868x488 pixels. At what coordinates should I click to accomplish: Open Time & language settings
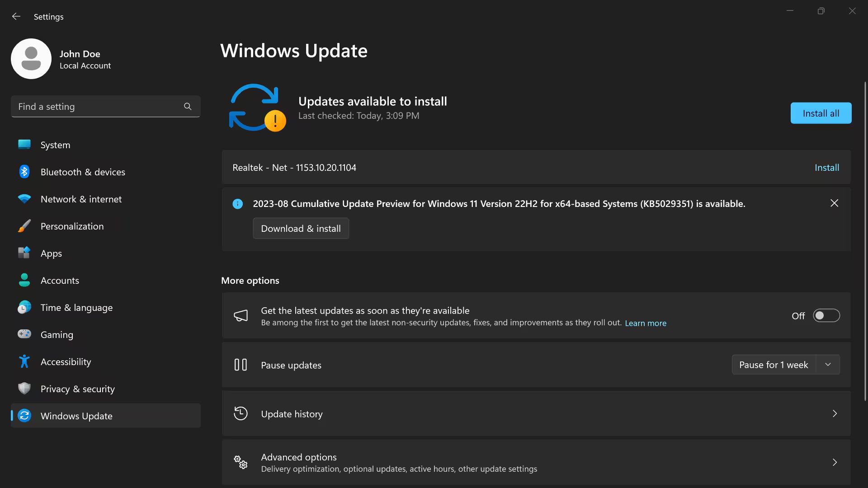(x=76, y=307)
